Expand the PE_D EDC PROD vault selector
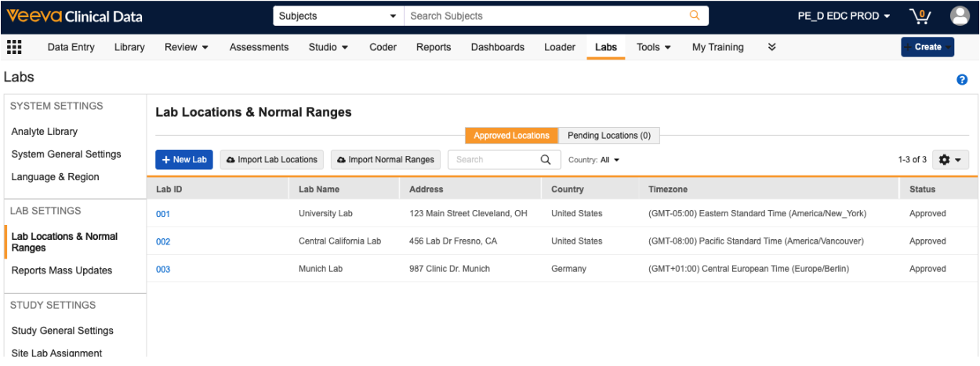 point(844,16)
